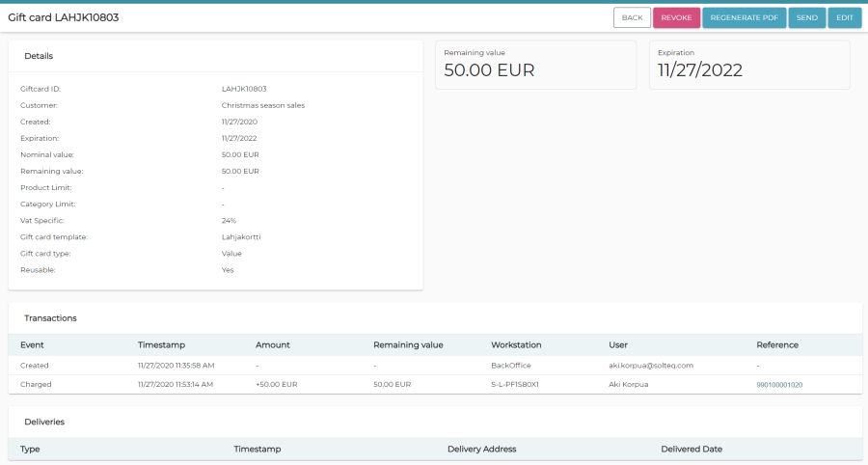The width and height of the screenshot is (868, 465).
Task: Sort transactions by Event column header
Action: point(32,344)
